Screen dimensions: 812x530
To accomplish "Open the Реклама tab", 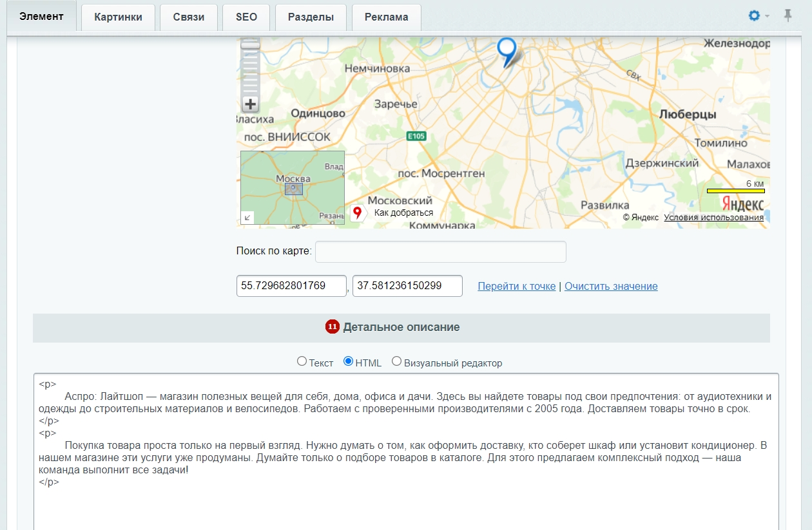I will (386, 17).
